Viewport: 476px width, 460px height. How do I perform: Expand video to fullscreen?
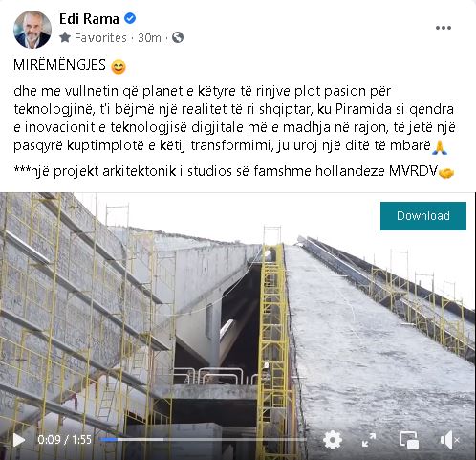coord(369,440)
